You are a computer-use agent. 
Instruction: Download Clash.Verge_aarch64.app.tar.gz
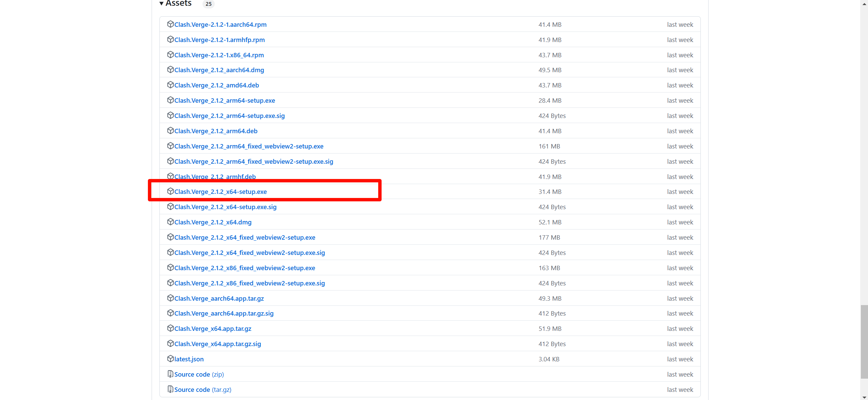pos(219,299)
